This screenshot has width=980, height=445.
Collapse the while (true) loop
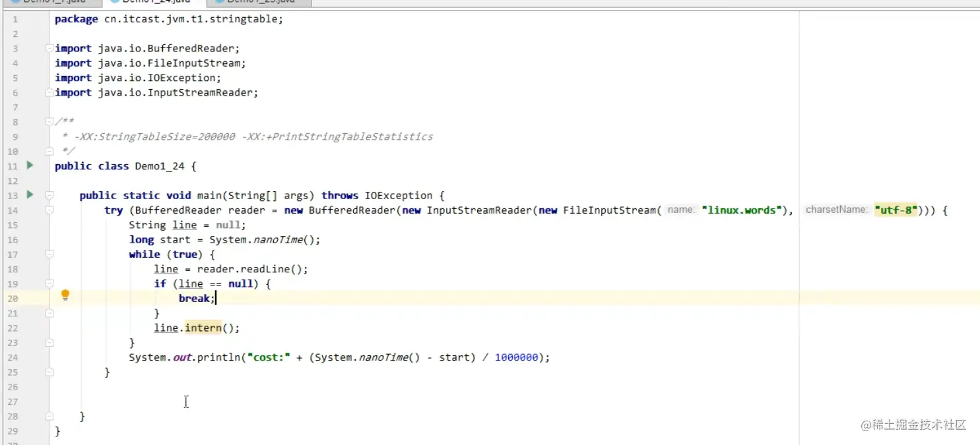click(x=49, y=254)
